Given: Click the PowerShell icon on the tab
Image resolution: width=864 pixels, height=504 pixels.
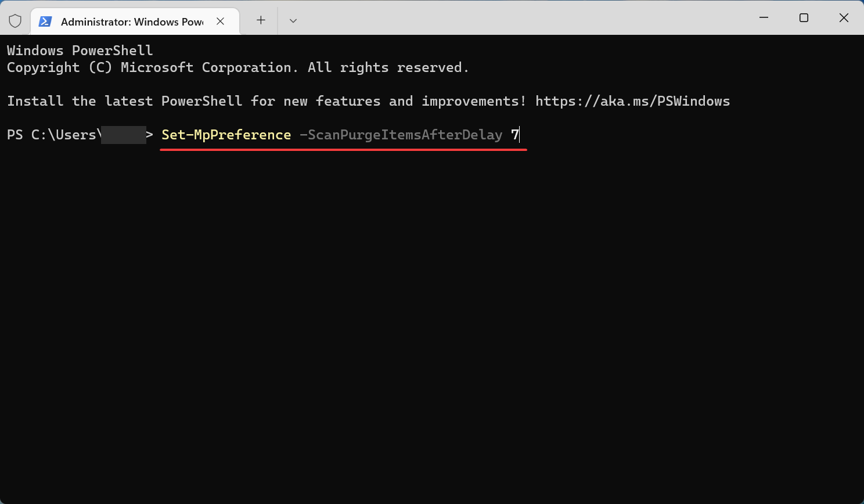Looking at the screenshot, I should 45,21.
